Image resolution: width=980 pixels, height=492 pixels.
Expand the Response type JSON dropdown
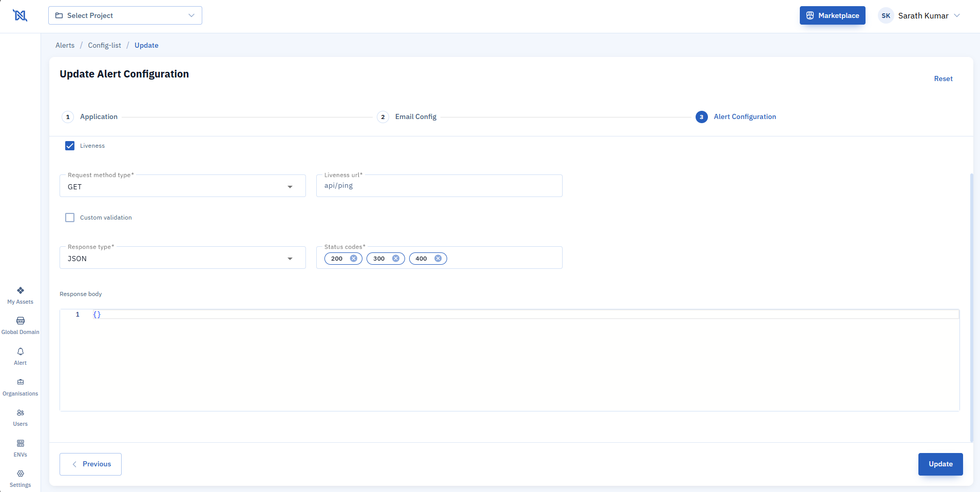183,258
